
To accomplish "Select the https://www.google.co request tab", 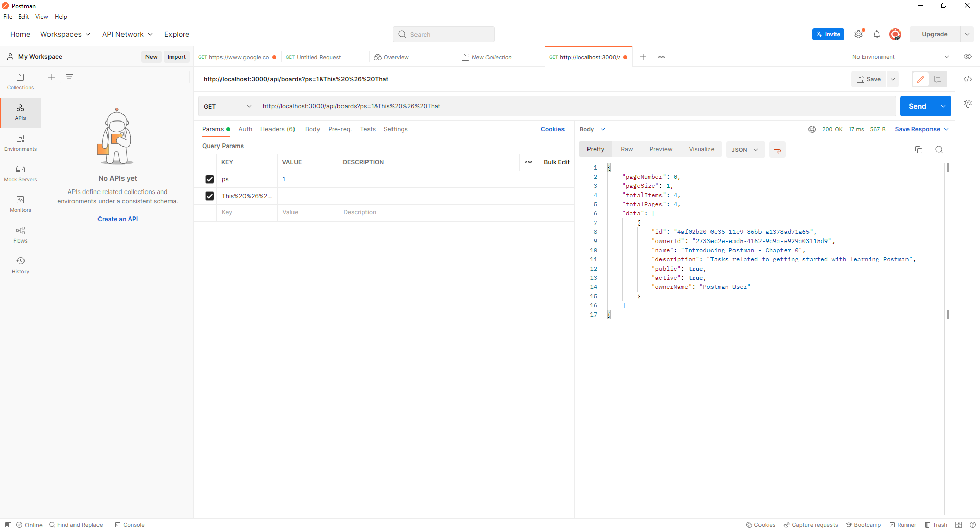I will point(237,57).
